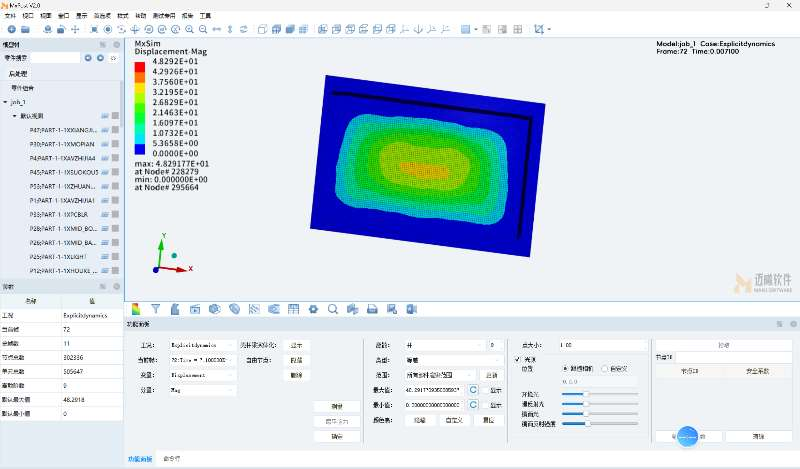This screenshot has width=800, height=469.
Task: Click the 清除 button
Action: click(758, 436)
